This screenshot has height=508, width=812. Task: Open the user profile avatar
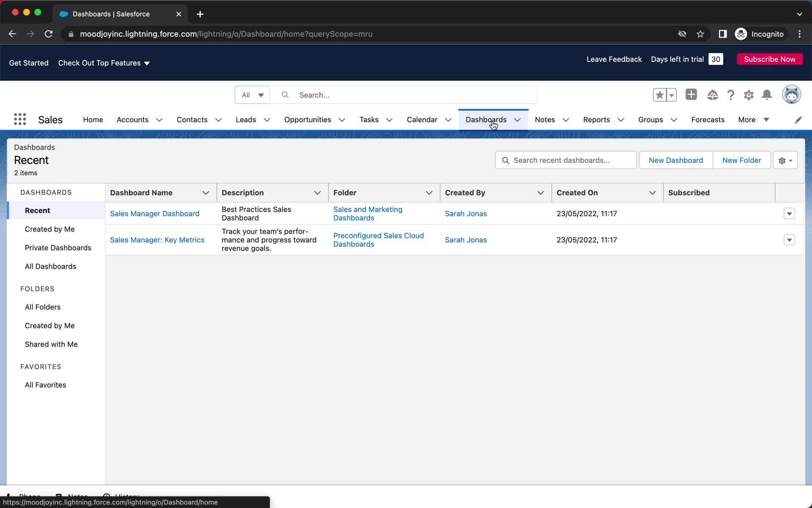[791, 94]
